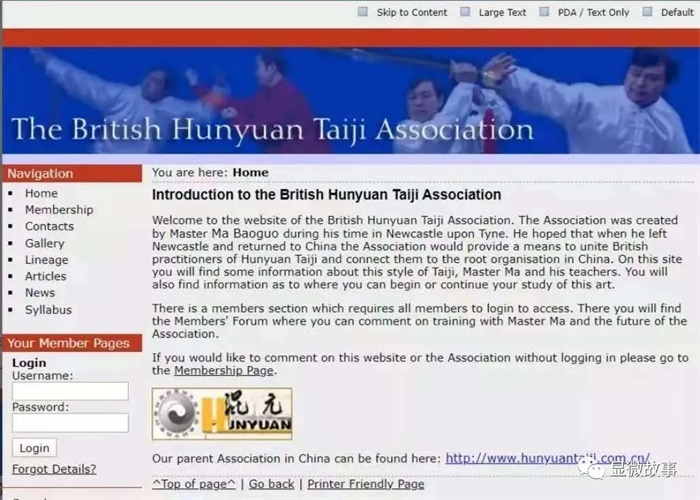Focus the Username input field
700x500 pixels.
[70, 391]
